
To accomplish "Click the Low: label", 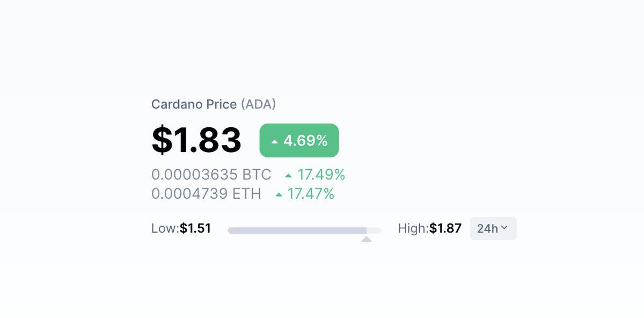I will click(165, 228).
